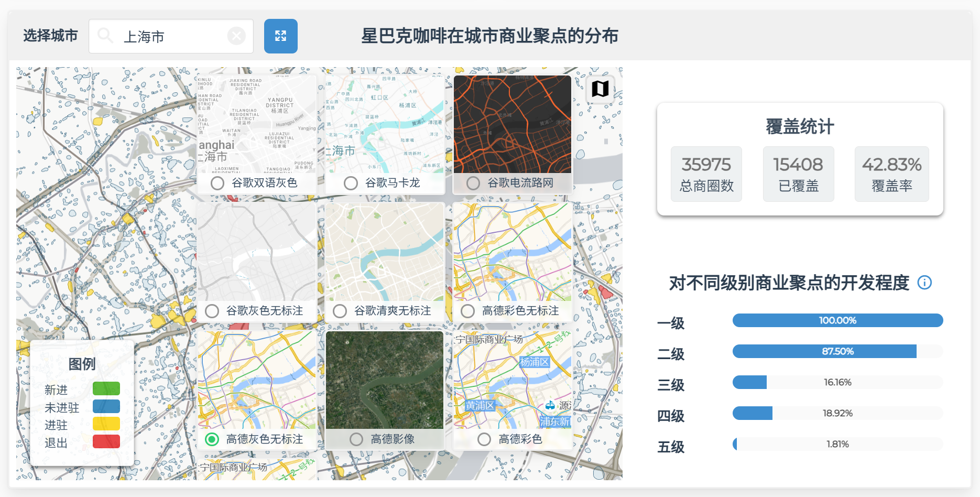Click the satellite 高德影像 thumbnail
This screenshot has height=497, width=980.
click(385, 380)
